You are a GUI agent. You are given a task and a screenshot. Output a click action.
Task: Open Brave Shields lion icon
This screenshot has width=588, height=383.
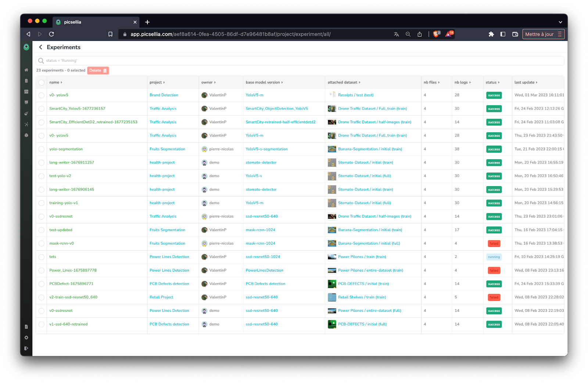coord(436,34)
